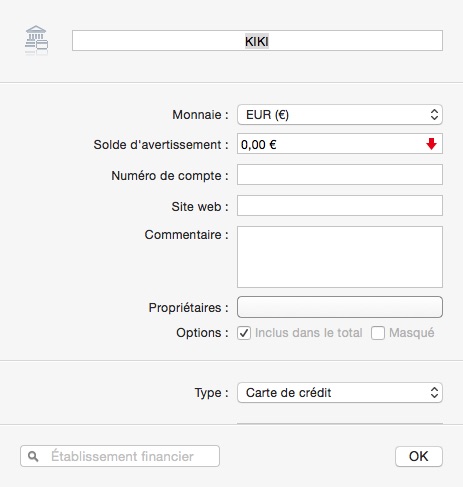Confirm with the OK button

pos(419,456)
